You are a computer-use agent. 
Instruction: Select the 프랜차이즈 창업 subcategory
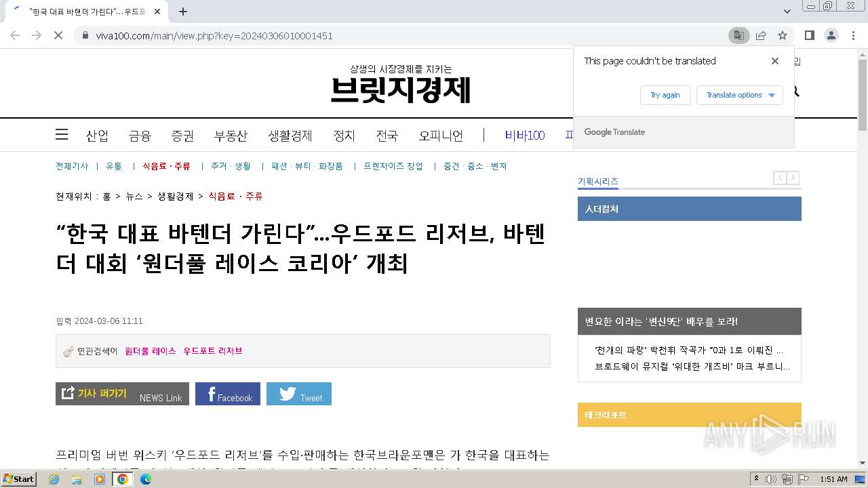coord(393,166)
